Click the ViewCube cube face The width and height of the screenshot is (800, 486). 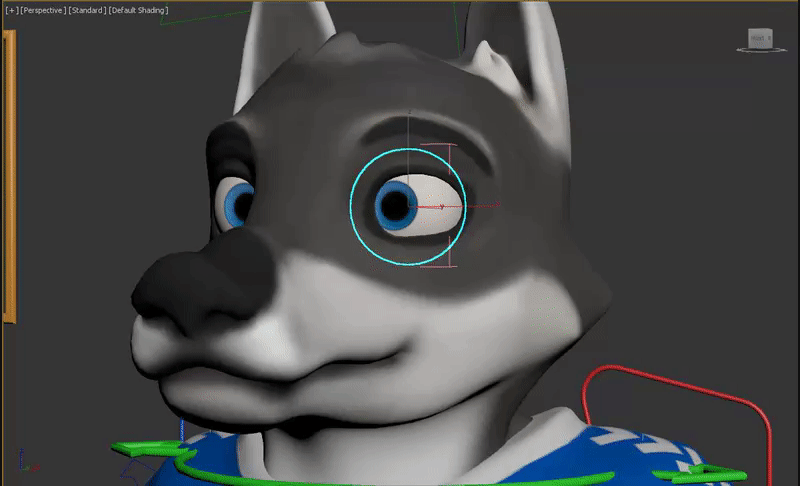pos(760,38)
